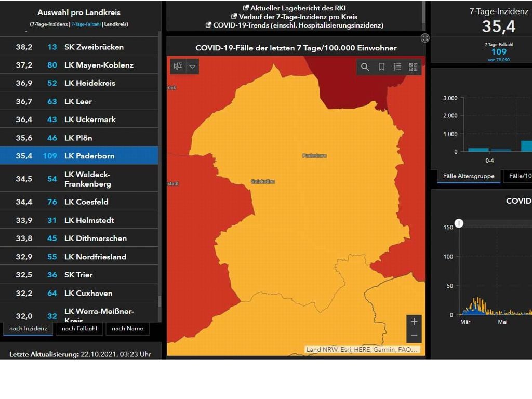Show the map legend list icon
This screenshot has height=399, width=532.
(x=398, y=66)
